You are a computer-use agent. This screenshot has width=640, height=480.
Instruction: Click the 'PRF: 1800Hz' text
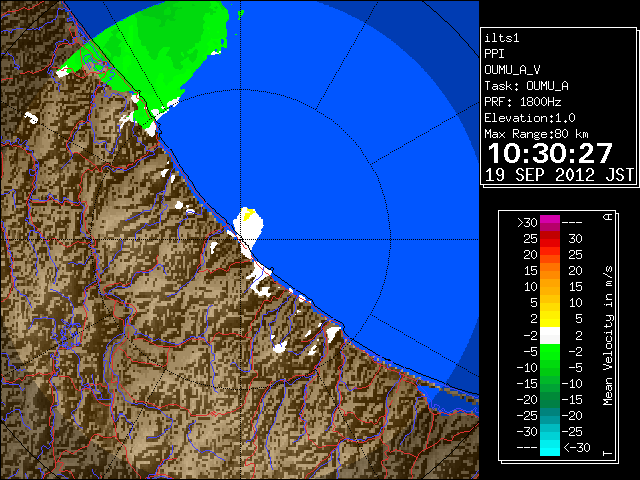click(523, 102)
